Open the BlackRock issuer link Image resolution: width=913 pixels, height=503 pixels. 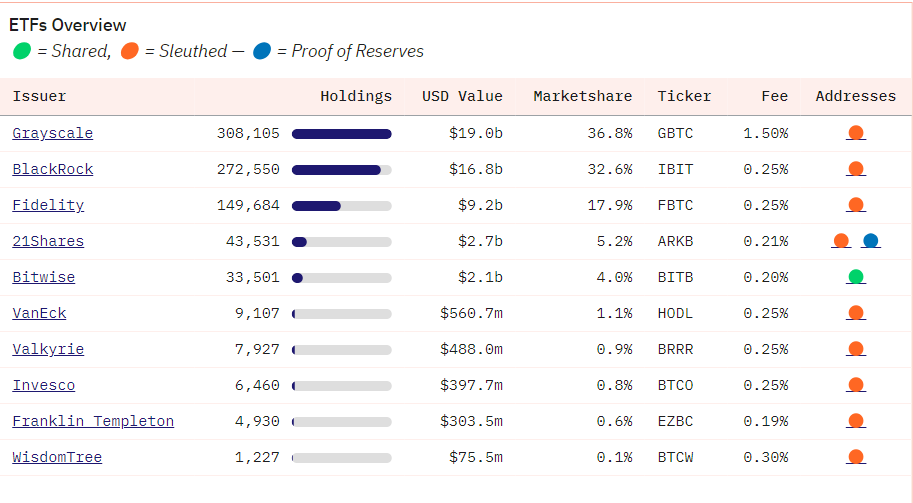coord(52,169)
